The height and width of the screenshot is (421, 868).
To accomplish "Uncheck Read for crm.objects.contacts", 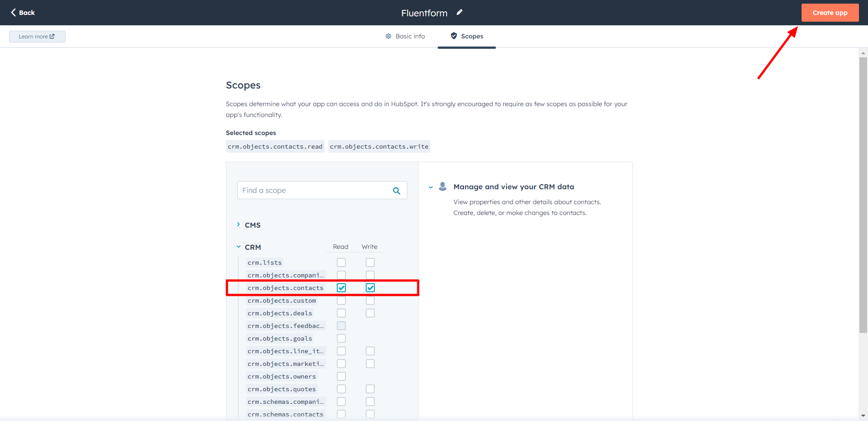I will coord(341,288).
